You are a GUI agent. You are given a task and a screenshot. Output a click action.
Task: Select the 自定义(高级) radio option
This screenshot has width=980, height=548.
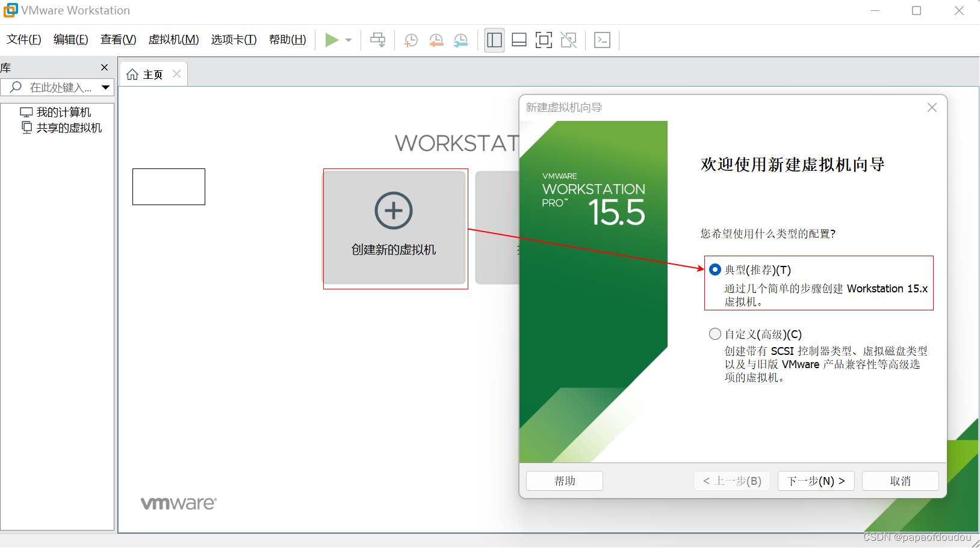(715, 334)
